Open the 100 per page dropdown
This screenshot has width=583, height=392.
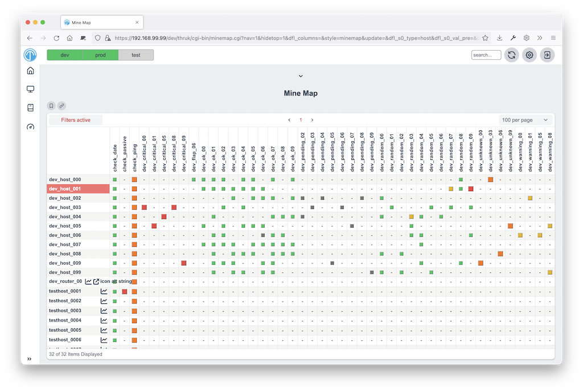click(x=524, y=120)
